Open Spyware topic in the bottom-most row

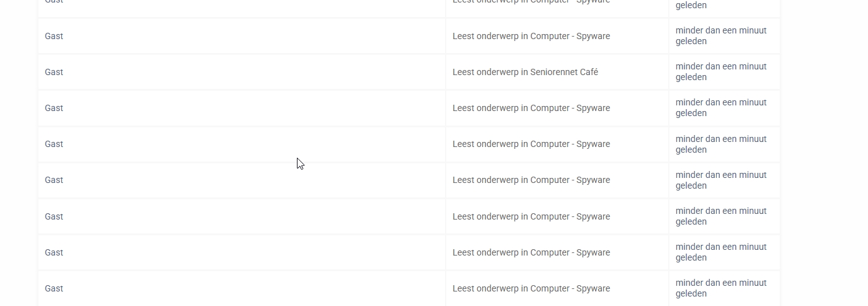(531, 288)
